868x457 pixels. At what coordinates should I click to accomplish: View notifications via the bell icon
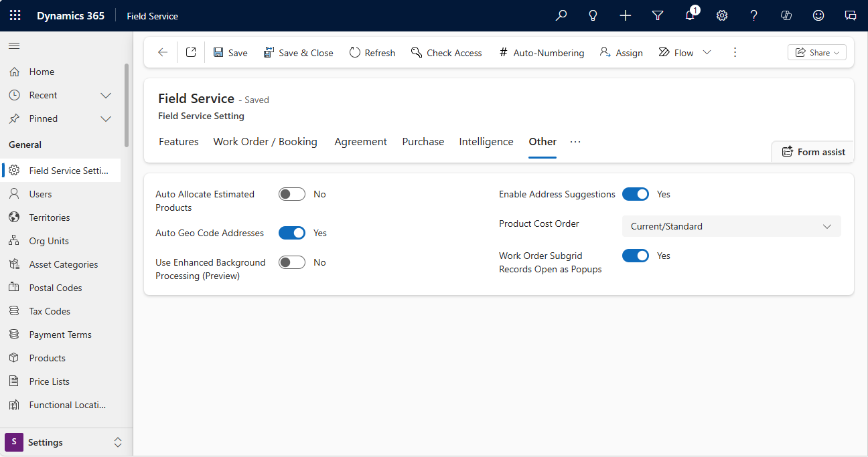tap(689, 15)
